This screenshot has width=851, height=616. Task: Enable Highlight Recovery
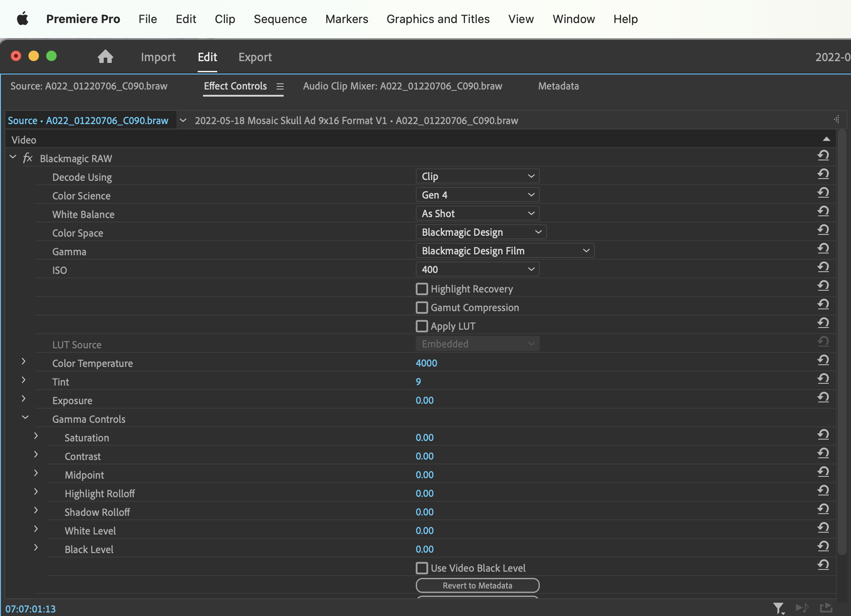point(422,289)
